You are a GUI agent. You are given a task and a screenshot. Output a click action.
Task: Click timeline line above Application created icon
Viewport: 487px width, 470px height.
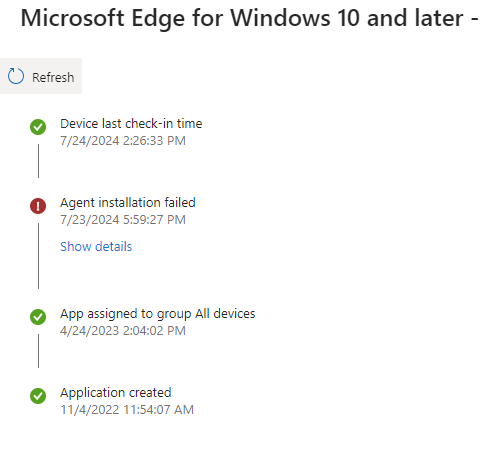click(38, 351)
